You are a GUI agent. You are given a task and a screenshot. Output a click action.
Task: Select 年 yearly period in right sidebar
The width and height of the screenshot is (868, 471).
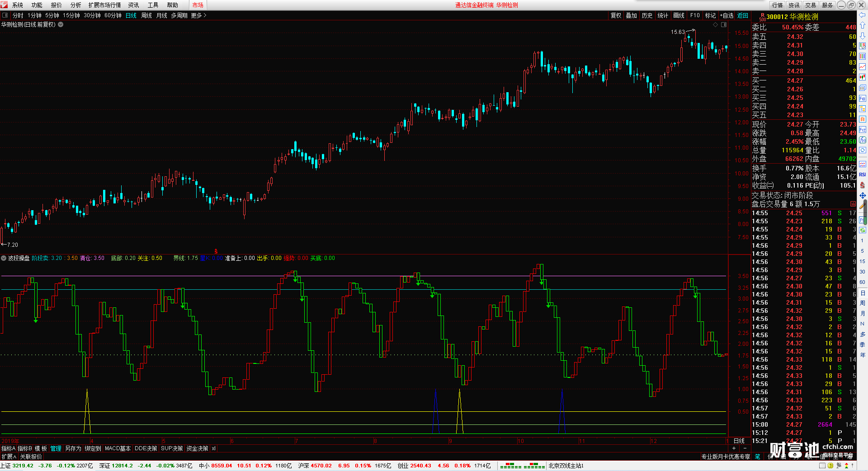pos(862,355)
